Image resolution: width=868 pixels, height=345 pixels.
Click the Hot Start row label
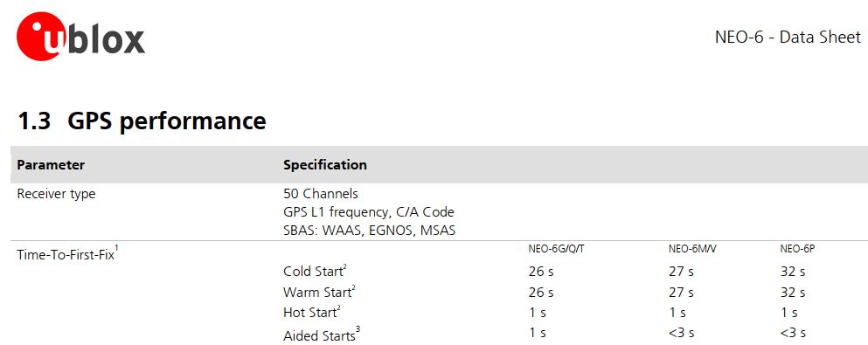(312, 312)
